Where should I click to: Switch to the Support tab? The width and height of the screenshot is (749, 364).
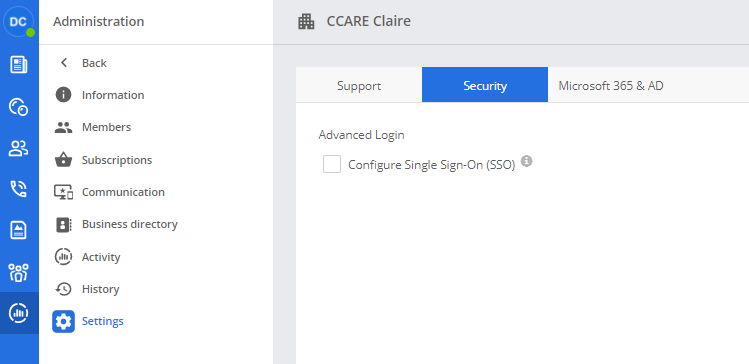pyautogui.click(x=359, y=85)
